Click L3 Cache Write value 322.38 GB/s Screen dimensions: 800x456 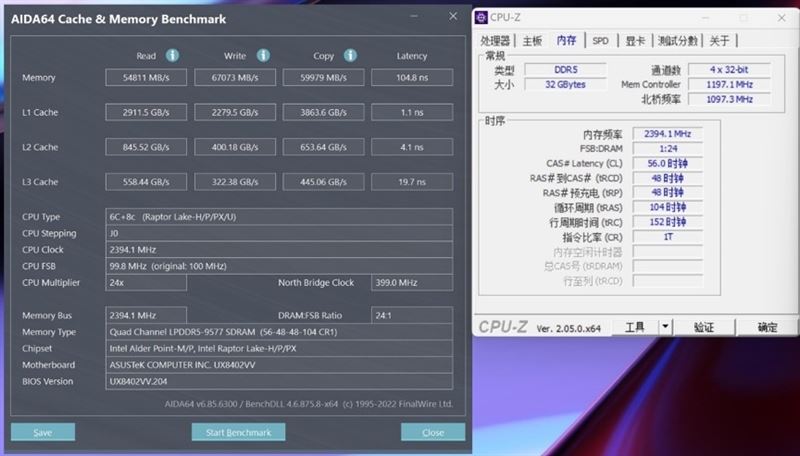[235, 182]
